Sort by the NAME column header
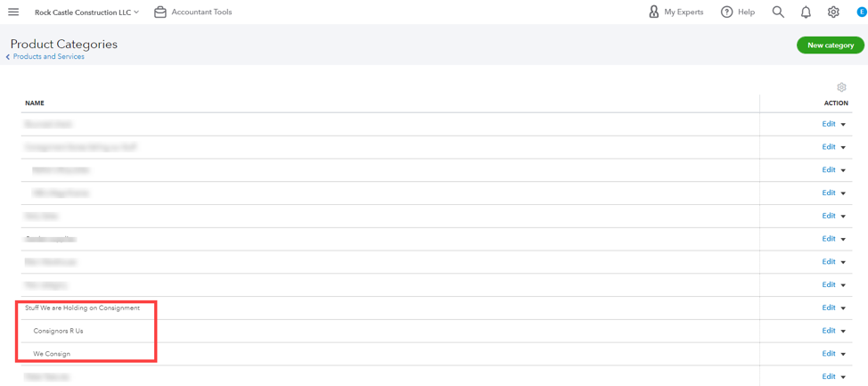868x386 pixels. [x=35, y=103]
